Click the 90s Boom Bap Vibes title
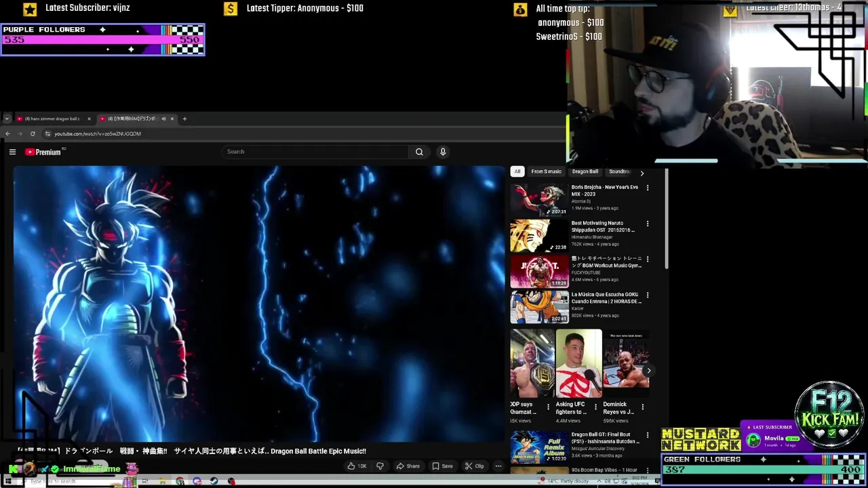The height and width of the screenshot is (488, 868). coord(604,470)
